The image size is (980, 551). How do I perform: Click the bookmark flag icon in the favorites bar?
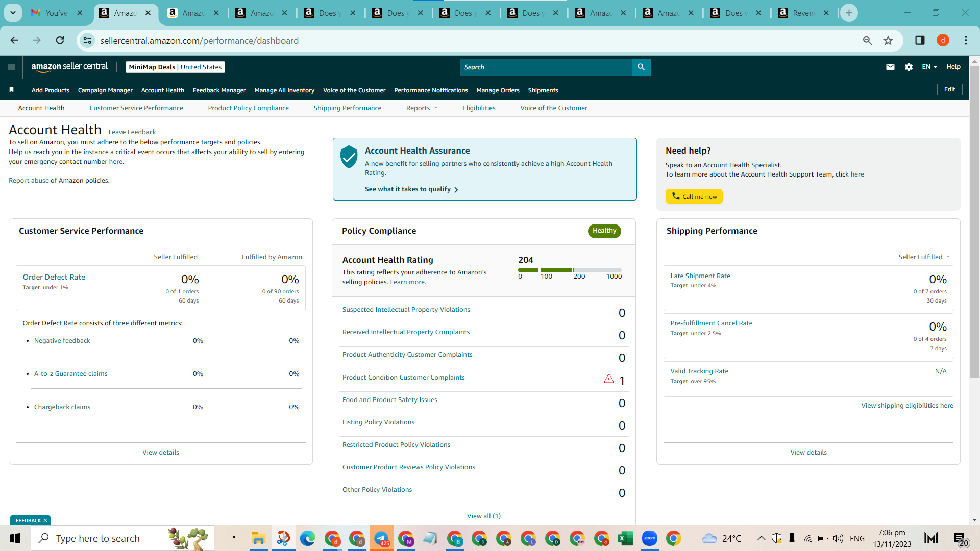pos(11,90)
